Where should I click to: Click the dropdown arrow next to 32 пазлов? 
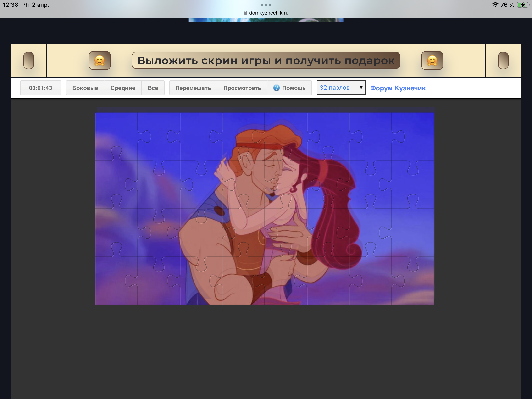pos(361,87)
